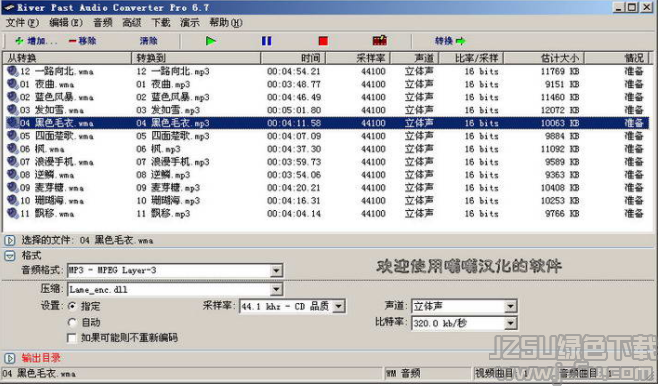Click audio file icon for 04 黑色毛衣.wma row
Image resolution: width=659 pixels, height=386 pixels.
point(13,123)
